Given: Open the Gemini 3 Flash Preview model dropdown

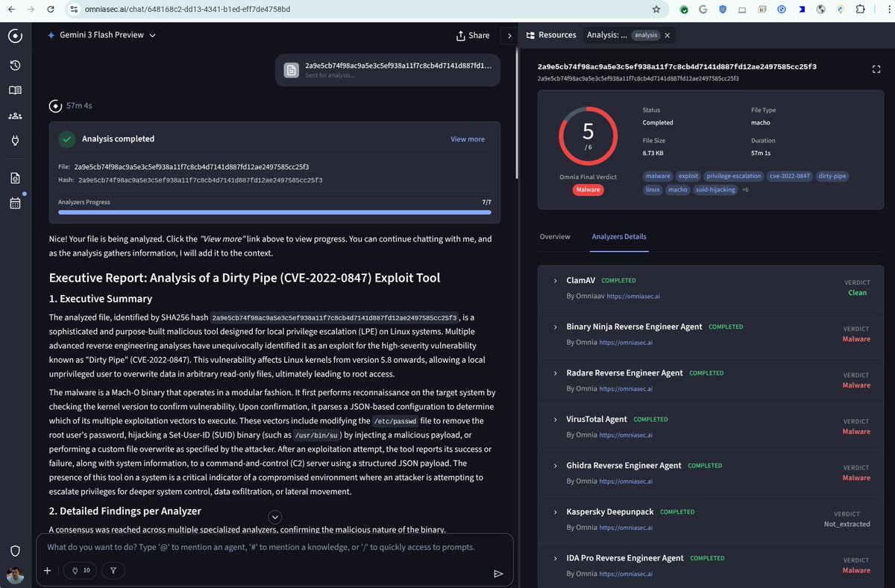Looking at the screenshot, I should pyautogui.click(x=101, y=35).
